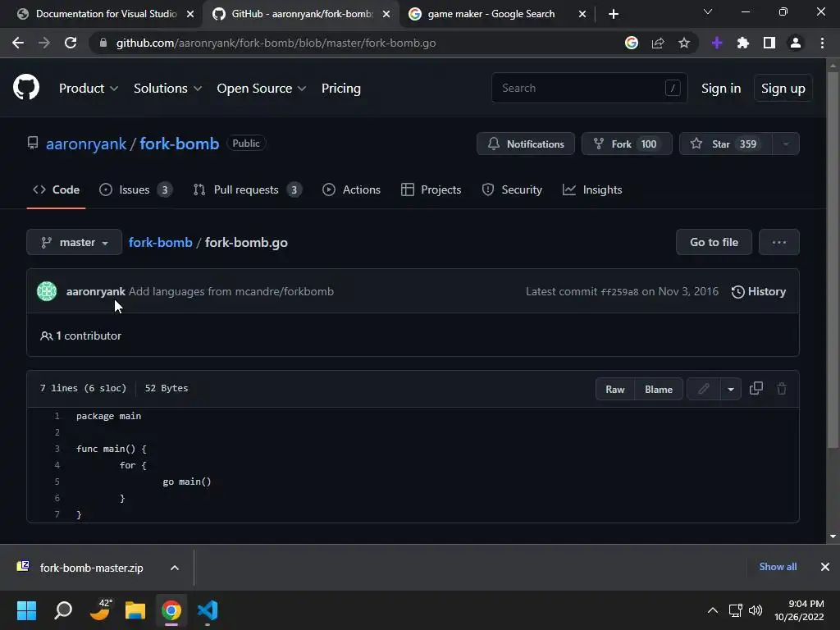Star the repository
Image resolution: width=840 pixels, height=630 pixels.
(x=725, y=144)
